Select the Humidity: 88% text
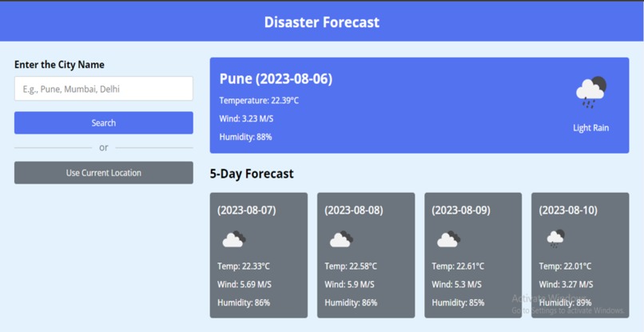The height and width of the screenshot is (332, 644). (x=245, y=137)
